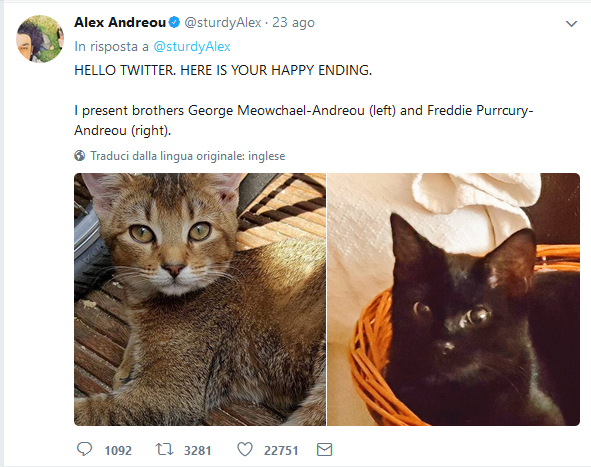Click the 'Alex Andreou' display name
This screenshot has height=467, width=591.
[x=120, y=23]
